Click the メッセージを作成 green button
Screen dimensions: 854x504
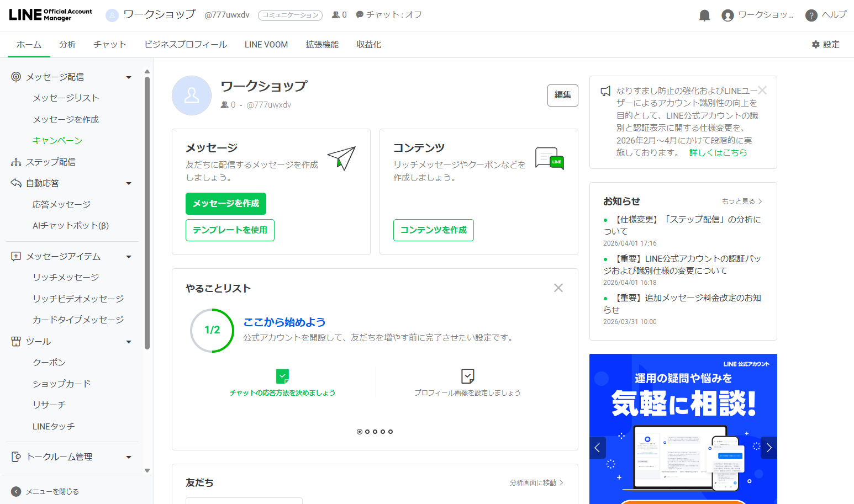click(x=225, y=204)
